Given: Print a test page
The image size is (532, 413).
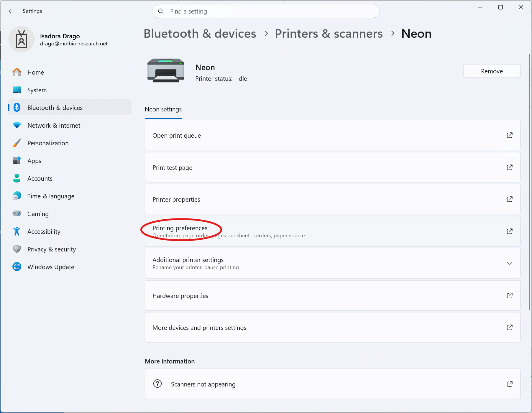Looking at the screenshot, I should [x=333, y=167].
